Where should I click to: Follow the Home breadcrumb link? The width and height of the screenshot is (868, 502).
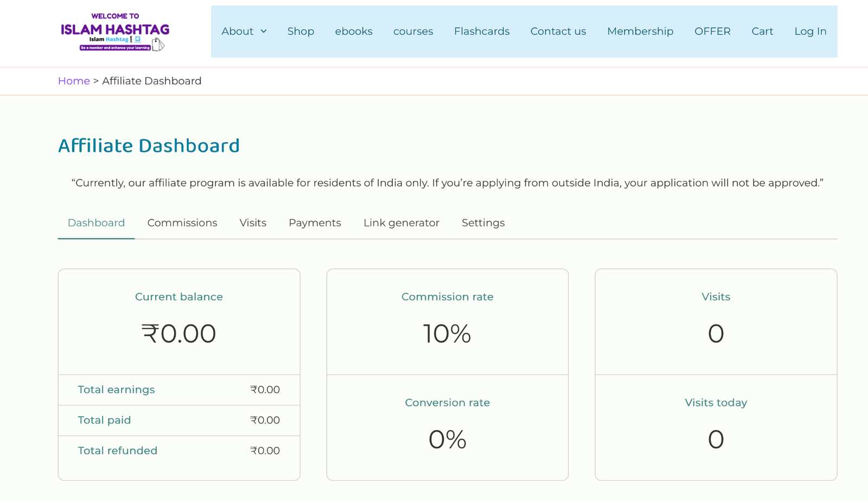(74, 81)
